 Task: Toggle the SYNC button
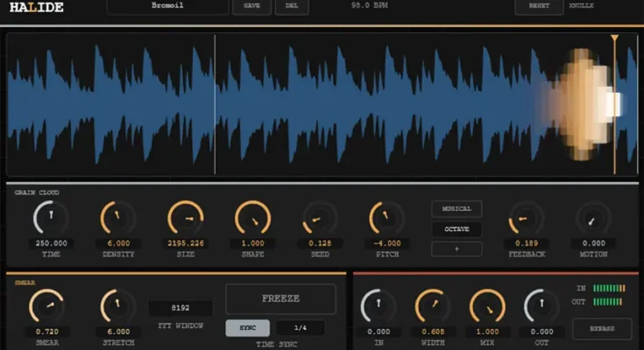(248, 328)
